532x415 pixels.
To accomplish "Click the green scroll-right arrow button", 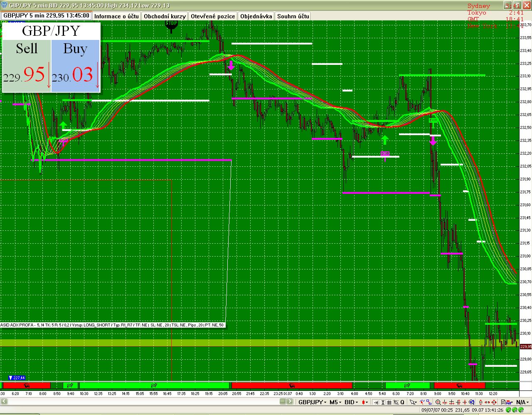I will coord(290,402).
